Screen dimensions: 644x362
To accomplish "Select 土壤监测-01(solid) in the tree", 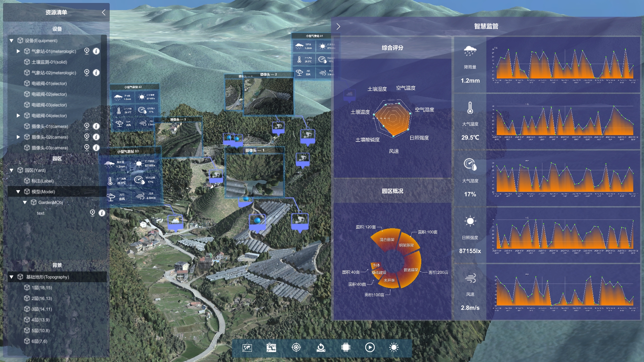I will (x=49, y=62).
